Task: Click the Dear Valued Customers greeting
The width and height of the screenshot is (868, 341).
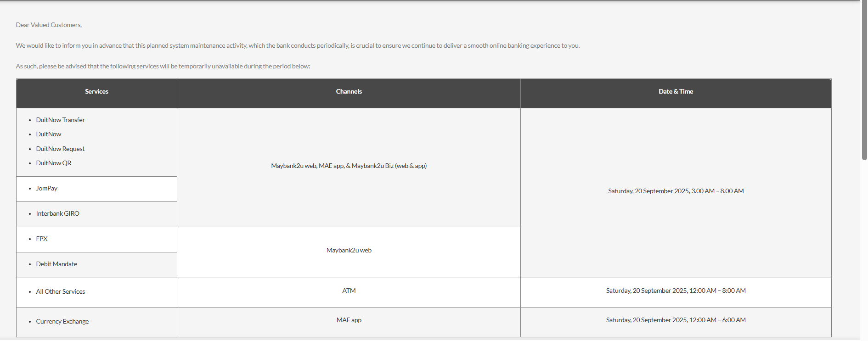Action: click(49, 25)
